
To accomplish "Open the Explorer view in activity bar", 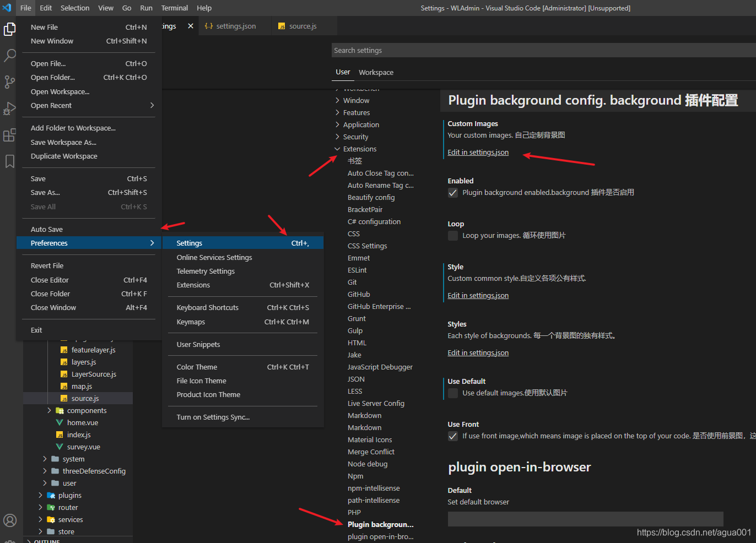I will (10, 29).
